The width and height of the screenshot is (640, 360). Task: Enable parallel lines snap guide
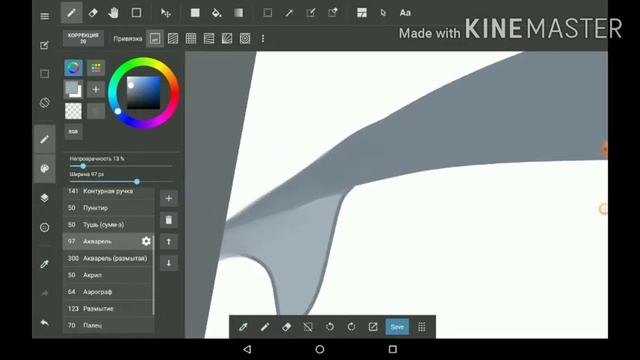point(173,38)
